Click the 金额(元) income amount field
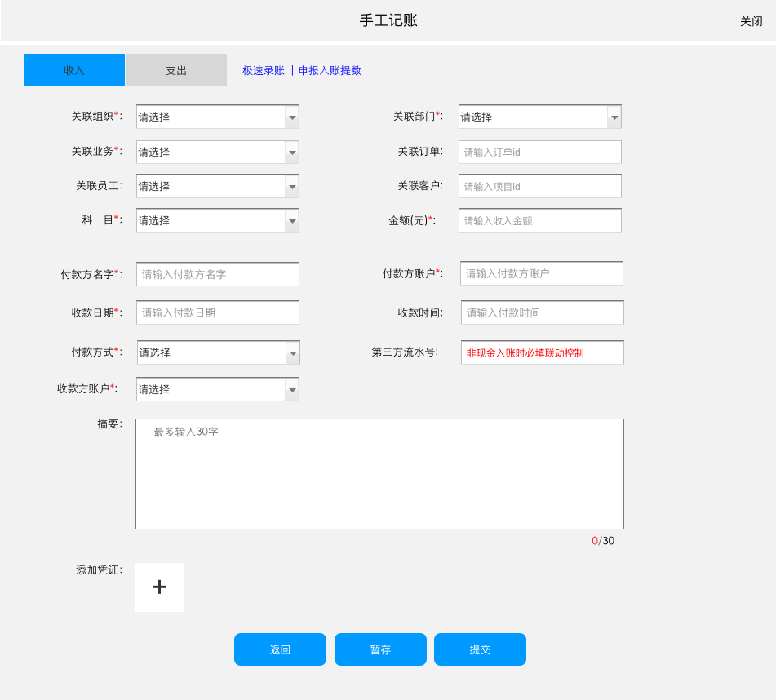776x700 pixels. point(539,219)
